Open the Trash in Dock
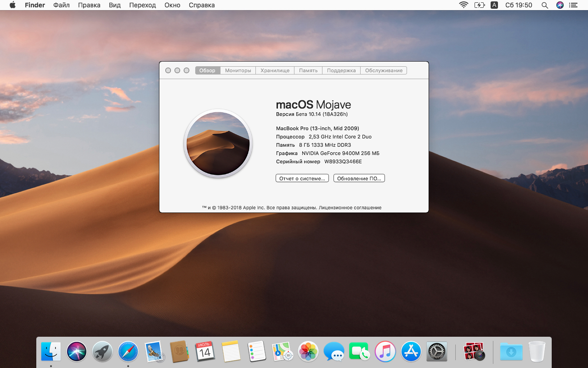This screenshot has width=588, height=368. [x=537, y=352]
